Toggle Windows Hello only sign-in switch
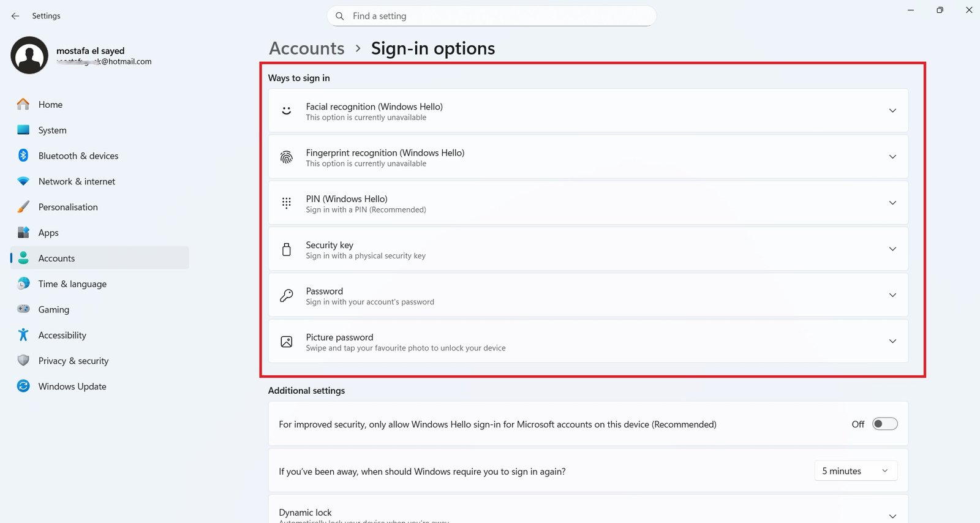 pyautogui.click(x=885, y=424)
